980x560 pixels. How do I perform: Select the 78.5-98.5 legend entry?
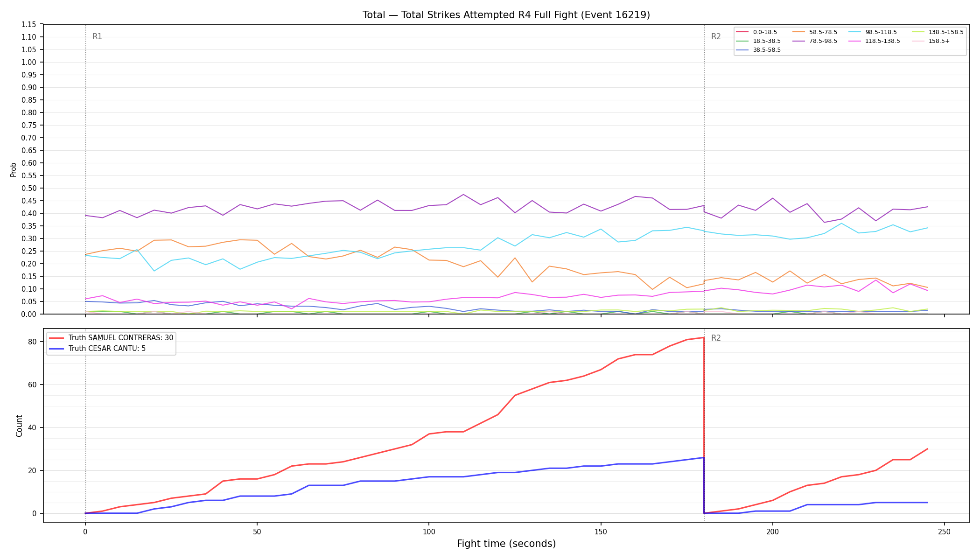[x=815, y=41]
